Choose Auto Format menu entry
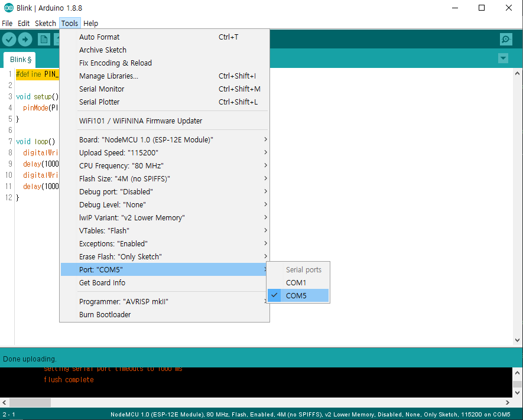The image size is (523, 420). tap(164, 37)
